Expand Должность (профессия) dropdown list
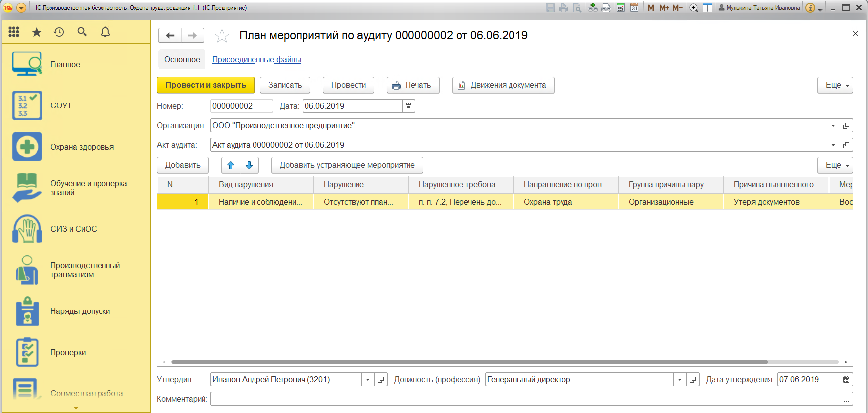The height and width of the screenshot is (413, 868). (680, 380)
